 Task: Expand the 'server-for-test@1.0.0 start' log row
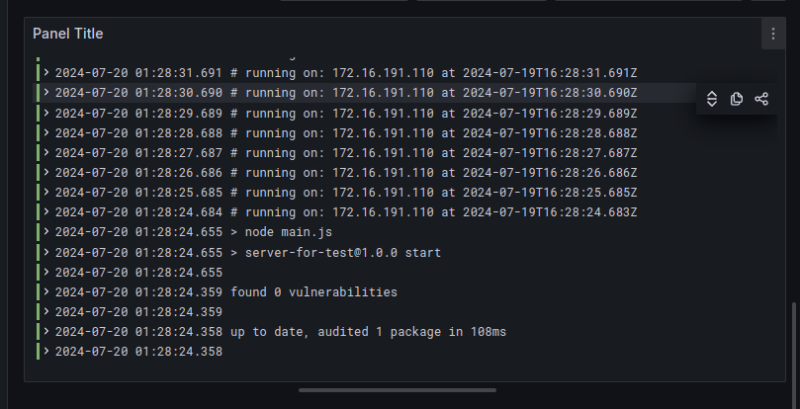[x=47, y=252]
